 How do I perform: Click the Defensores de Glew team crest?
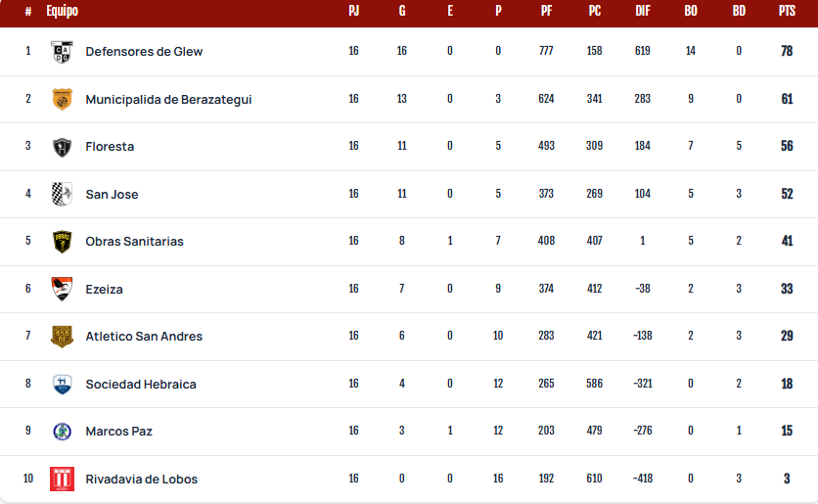[62, 52]
